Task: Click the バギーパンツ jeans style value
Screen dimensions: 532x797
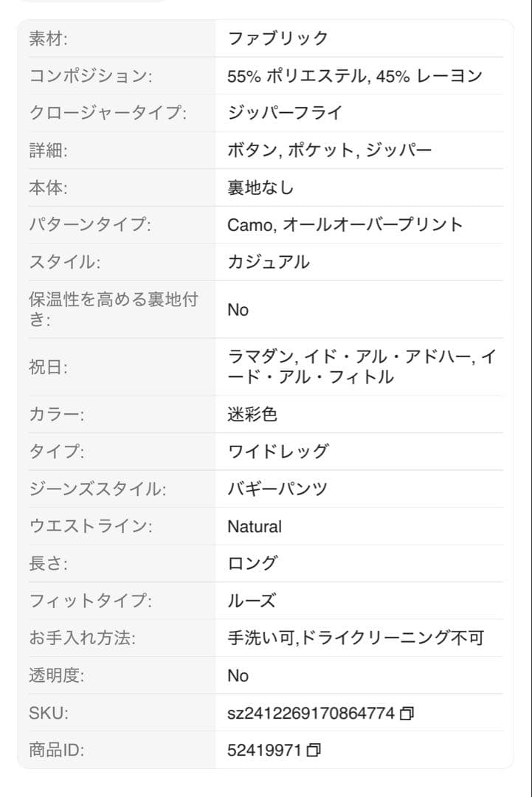Action: [x=277, y=489]
